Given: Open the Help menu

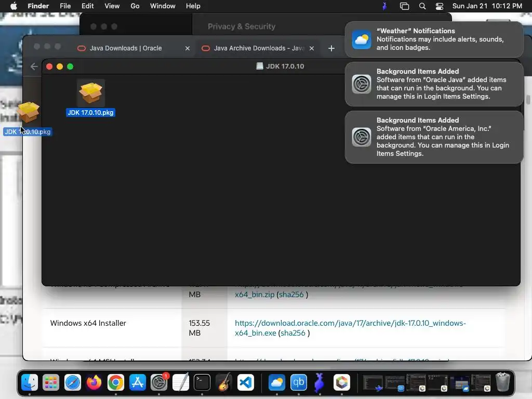Looking at the screenshot, I should [x=193, y=6].
